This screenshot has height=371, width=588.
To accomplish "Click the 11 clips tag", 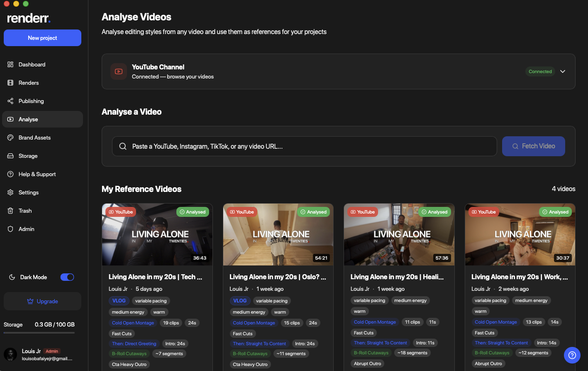I will pos(412,322).
